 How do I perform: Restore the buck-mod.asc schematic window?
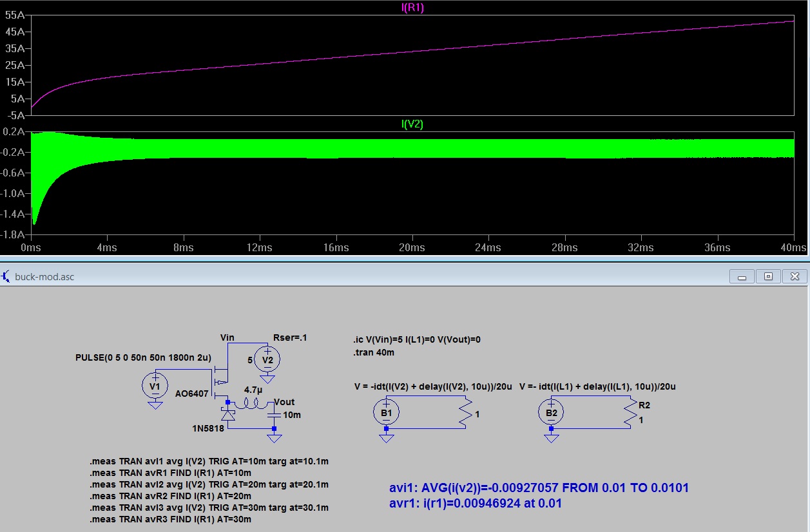click(x=768, y=277)
